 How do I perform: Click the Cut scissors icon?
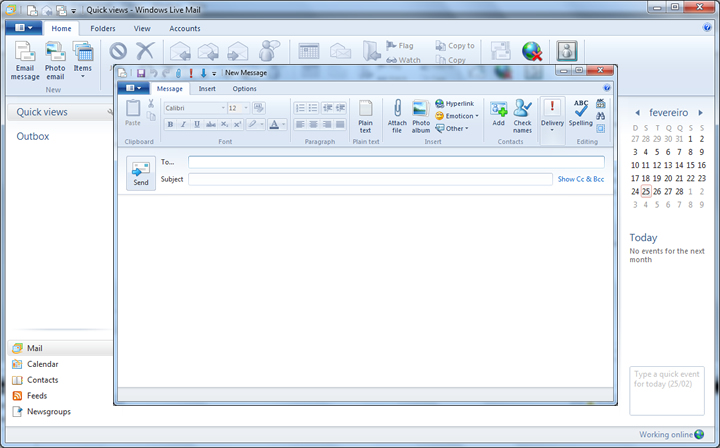tap(151, 104)
